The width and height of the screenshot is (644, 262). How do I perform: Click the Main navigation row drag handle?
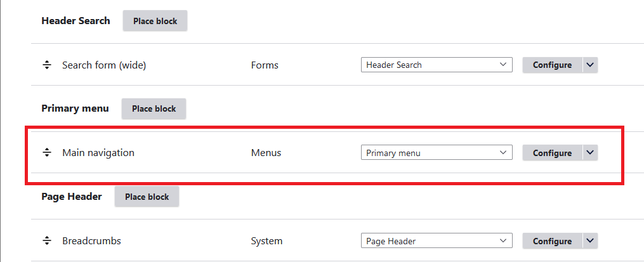(x=47, y=153)
